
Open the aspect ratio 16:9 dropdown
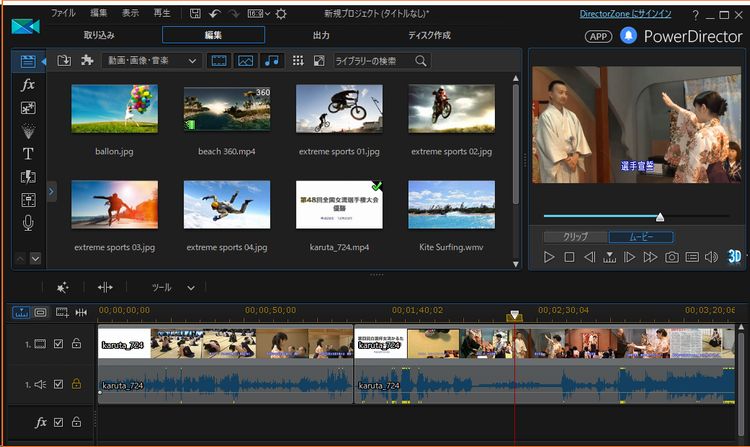(x=259, y=13)
